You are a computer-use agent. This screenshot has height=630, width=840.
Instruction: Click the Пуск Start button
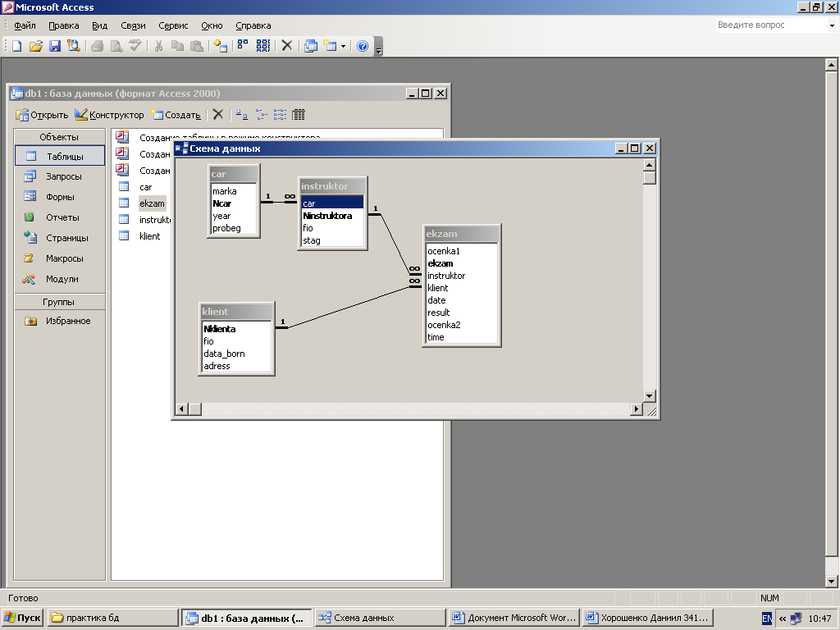pyautogui.click(x=22, y=618)
